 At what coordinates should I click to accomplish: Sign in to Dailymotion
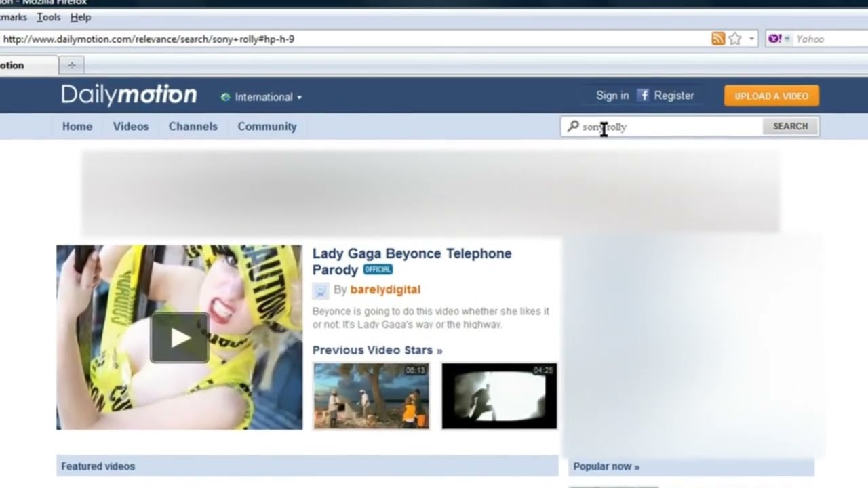612,96
